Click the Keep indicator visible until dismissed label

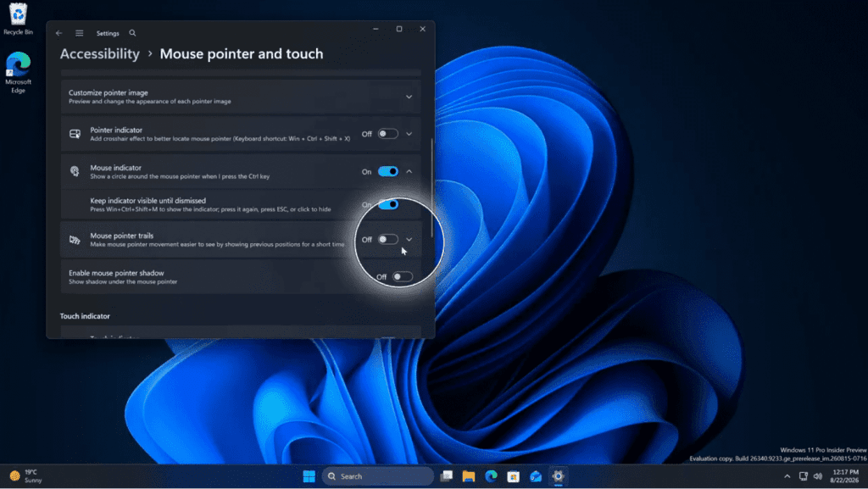coord(147,201)
